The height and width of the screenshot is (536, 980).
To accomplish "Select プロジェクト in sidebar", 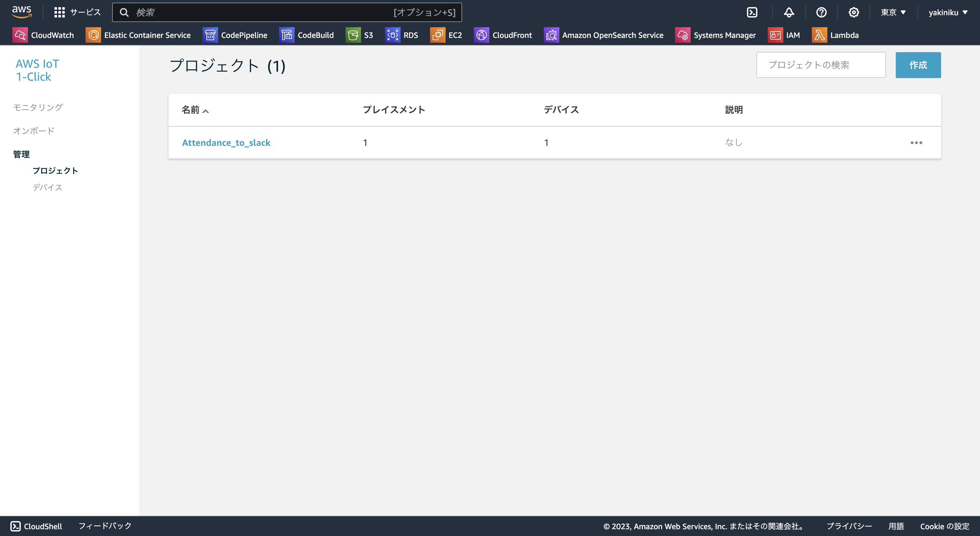I will [55, 171].
